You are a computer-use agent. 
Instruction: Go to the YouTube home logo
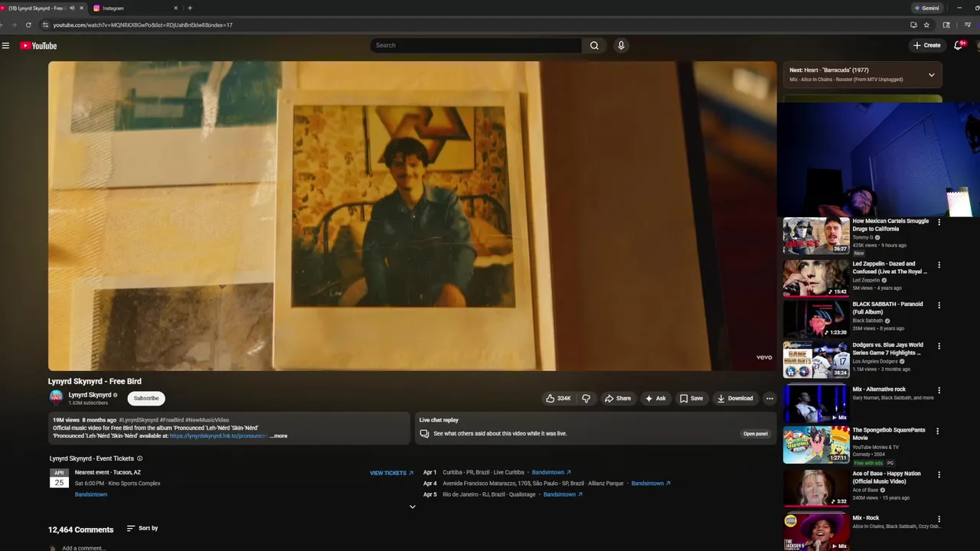coord(38,46)
